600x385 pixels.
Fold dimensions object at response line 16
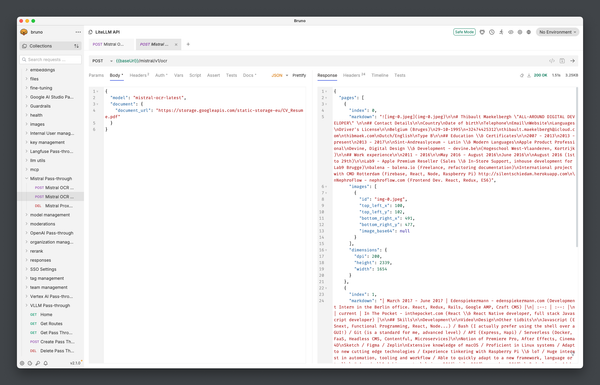[x=326, y=250]
